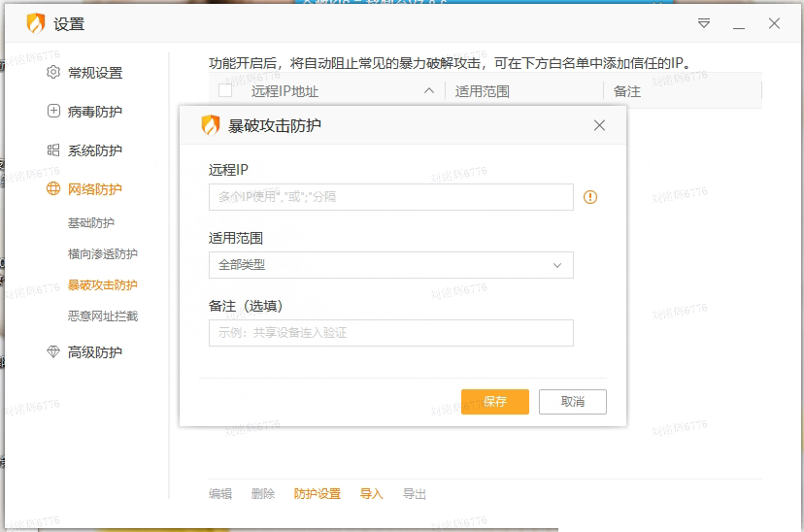Screen dimensions: 804x532
Task: Click the 系统防护 grid icon
Action: [53, 150]
